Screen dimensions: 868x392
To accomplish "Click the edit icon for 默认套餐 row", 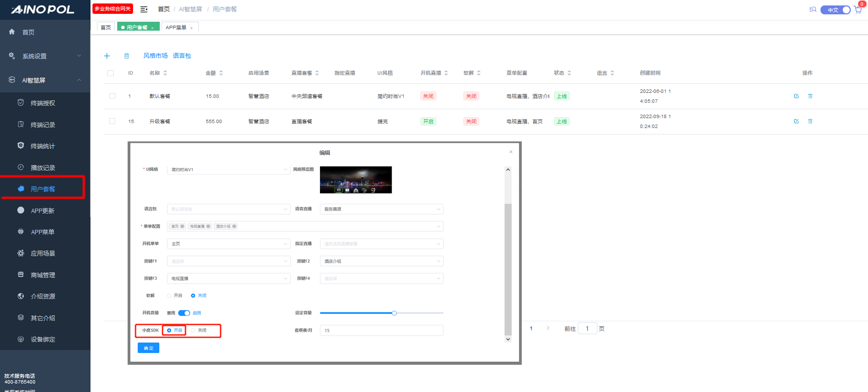I will (796, 96).
